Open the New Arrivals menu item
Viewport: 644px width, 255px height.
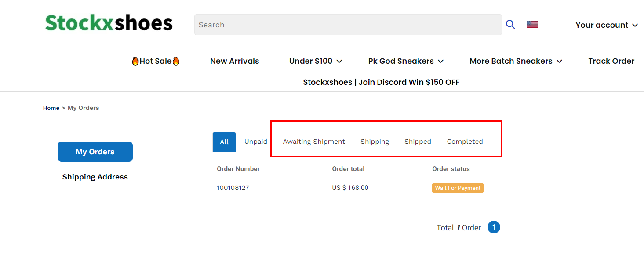pyautogui.click(x=235, y=61)
